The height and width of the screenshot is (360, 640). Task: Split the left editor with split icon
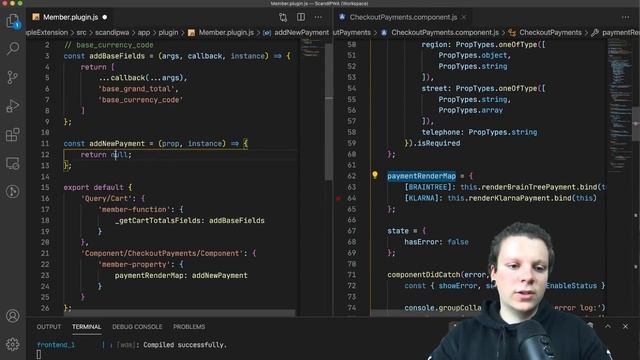pyautogui.click(x=301, y=17)
